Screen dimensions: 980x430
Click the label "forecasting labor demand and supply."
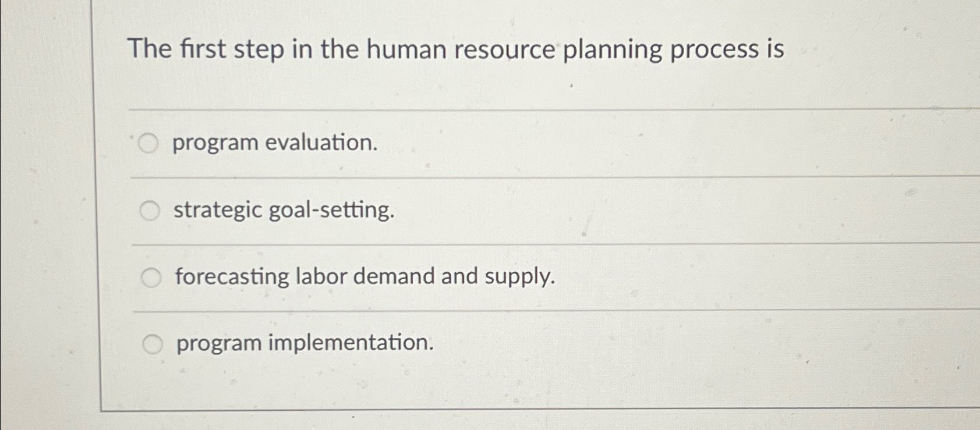point(365,277)
